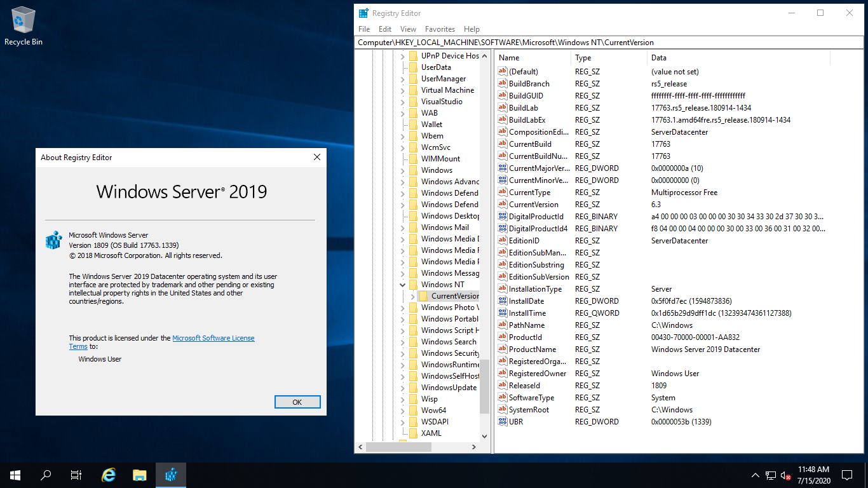This screenshot has height=488, width=868.
Task: Expand the Wbem tree node
Action: coord(402,136)
